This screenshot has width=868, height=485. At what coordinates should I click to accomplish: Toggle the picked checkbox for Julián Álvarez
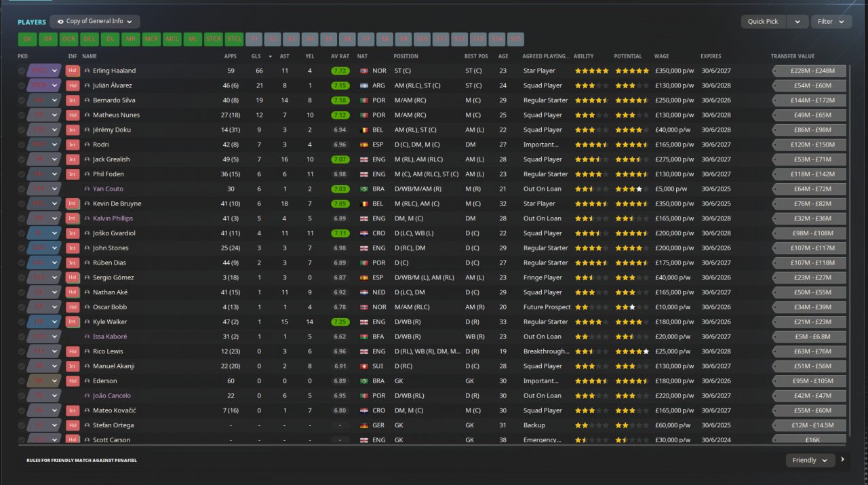pyautogui.click(x=22, y=85)
